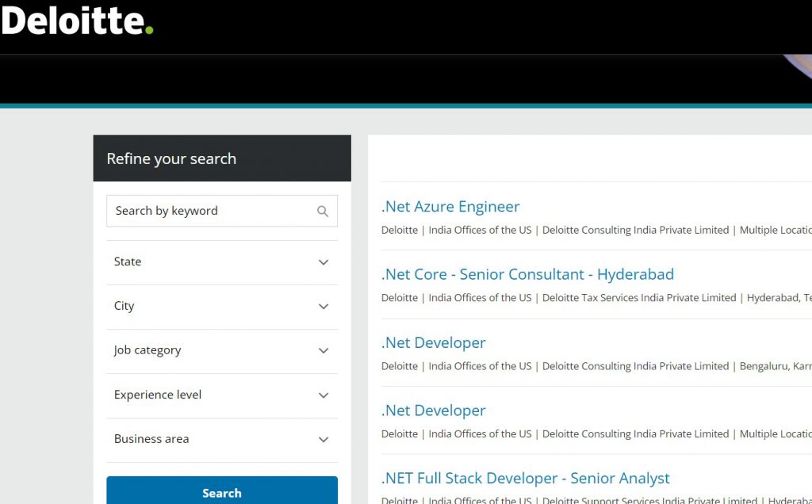Open the .Net Azure Engineer job posting
Viewport: 812px width, 504px height.
(x=450, y=206)
